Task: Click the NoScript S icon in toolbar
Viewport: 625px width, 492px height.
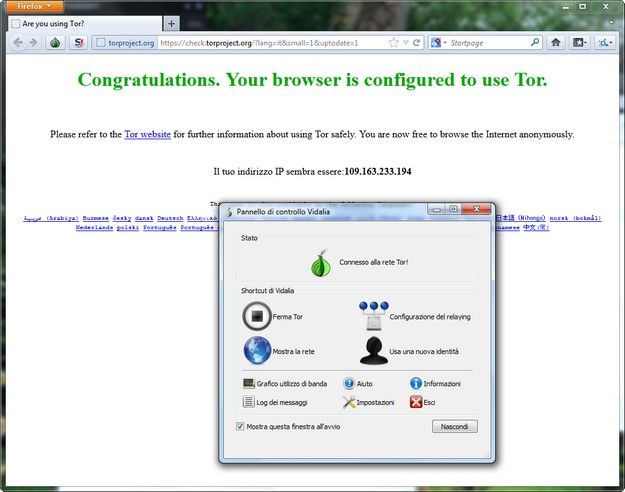Action: click(x=79, y=43)
